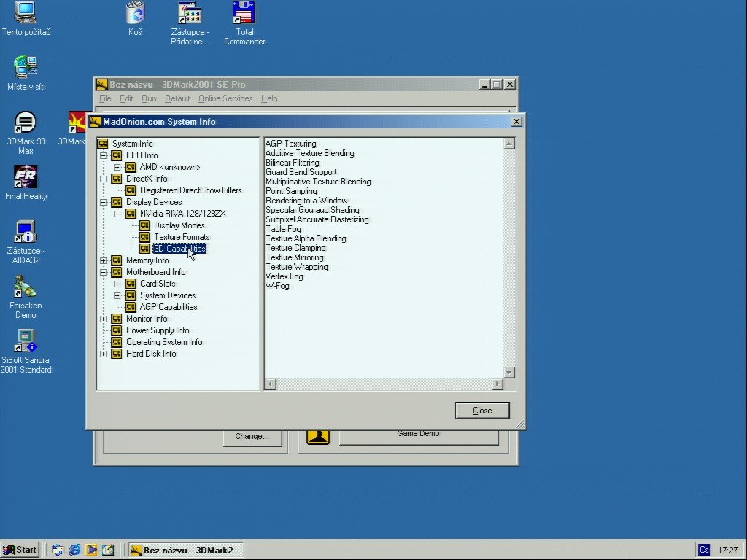Select Operating System Info tree item
The image size is (747, 560).
(163, 342)
